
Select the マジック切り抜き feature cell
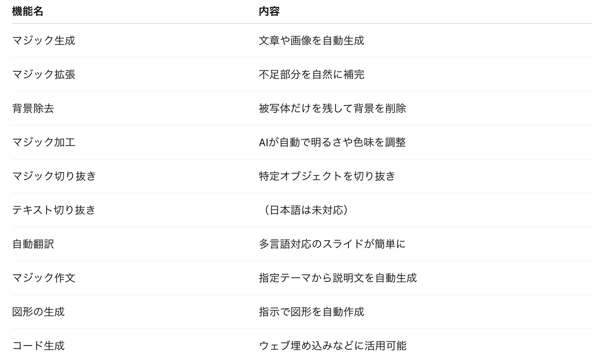tap(54, 176)
